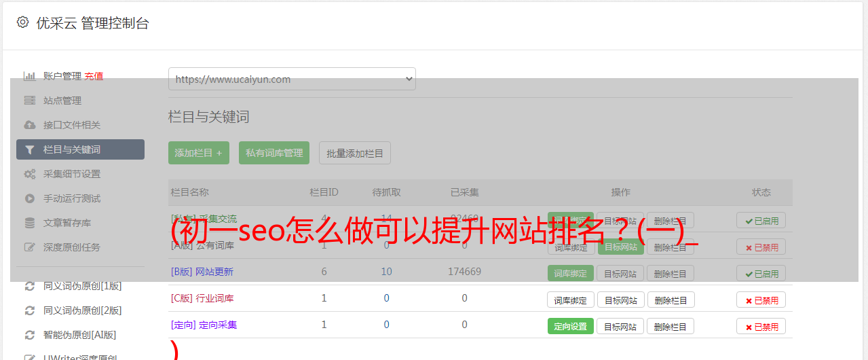The image size is (868, 360).
Task: Click the server icon for 站点管理
Action: [30, 101]
